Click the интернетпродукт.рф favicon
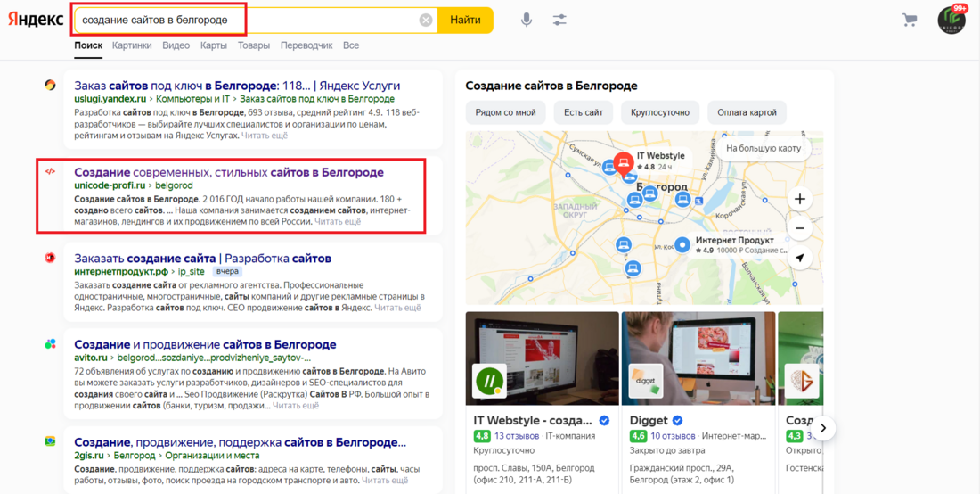 (50, 258)
